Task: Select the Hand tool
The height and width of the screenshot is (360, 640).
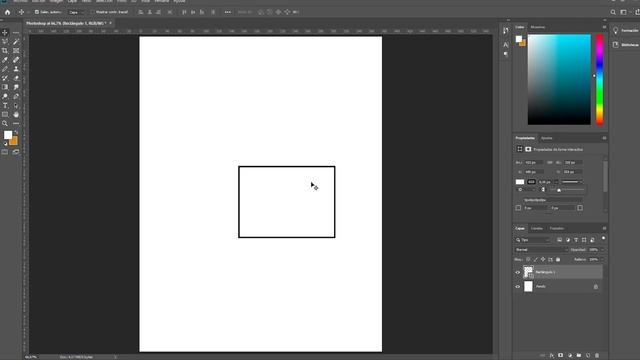Action: click(x=16, y=115)
